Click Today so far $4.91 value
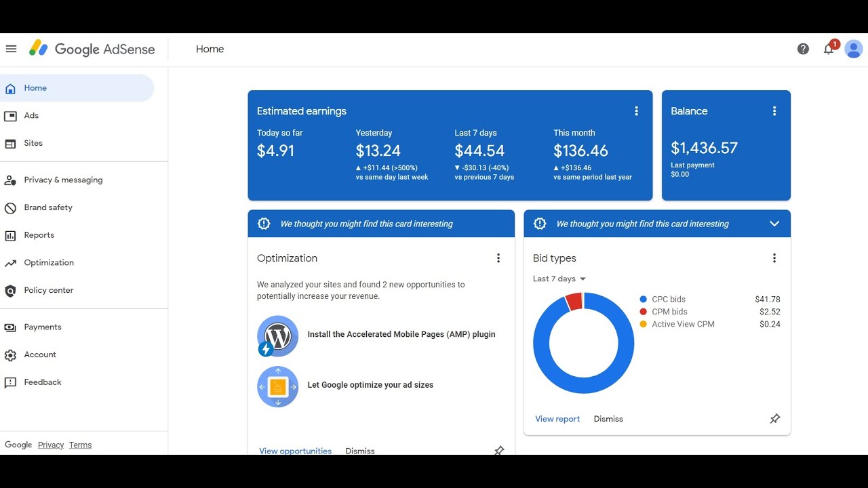Image resolution: width=868 pixels, height=488 pixels. pyautogui.click(x=275, y=150)
